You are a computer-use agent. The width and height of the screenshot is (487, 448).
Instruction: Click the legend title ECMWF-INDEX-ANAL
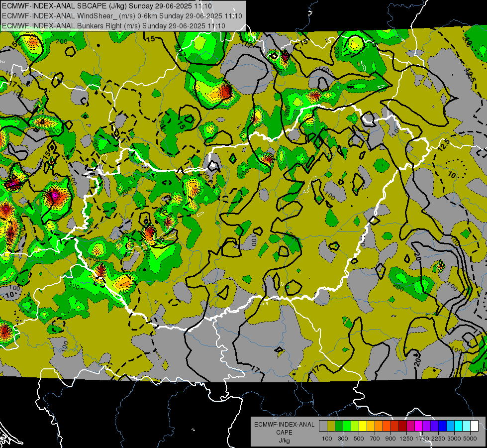pyautogui.click(x=284, y=425)
